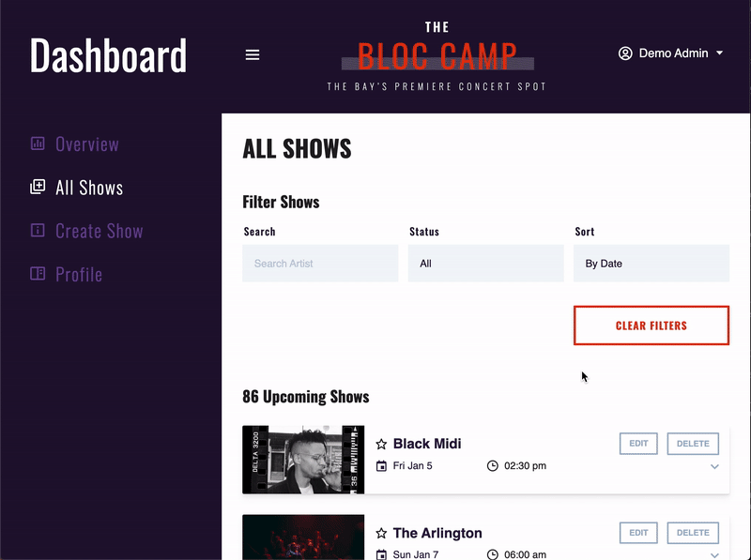Viewport: 751px width, 560px height.
Task: Click the calendar icon beside Sun Jan 7
Action: [384, 555]
